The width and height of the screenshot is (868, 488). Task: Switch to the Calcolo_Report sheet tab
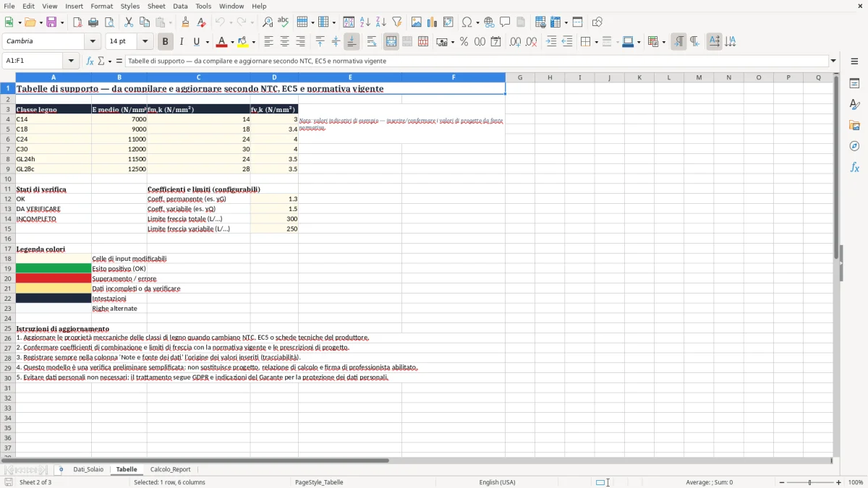(x=171, y=469)
